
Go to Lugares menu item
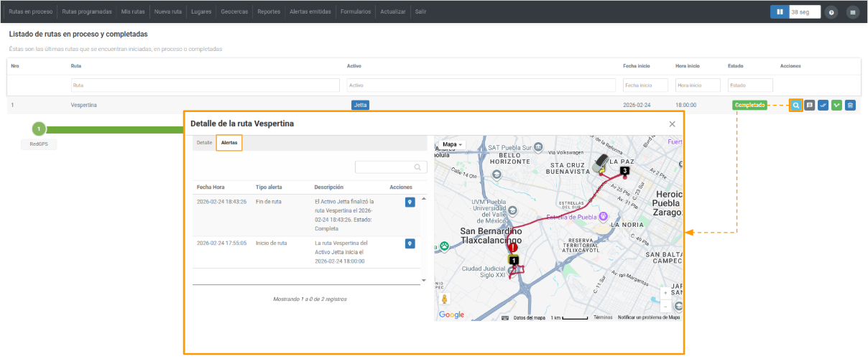[201, 12]
